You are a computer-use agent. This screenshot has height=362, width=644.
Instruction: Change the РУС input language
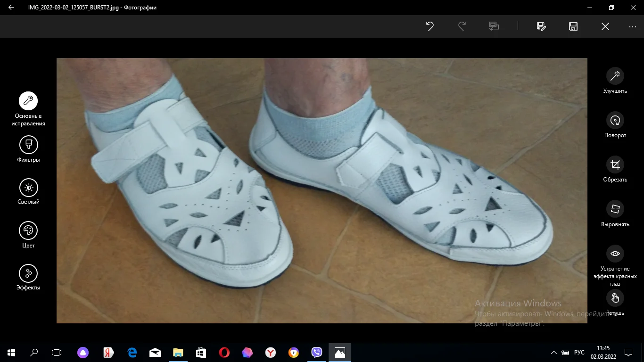tap(579, 353)
